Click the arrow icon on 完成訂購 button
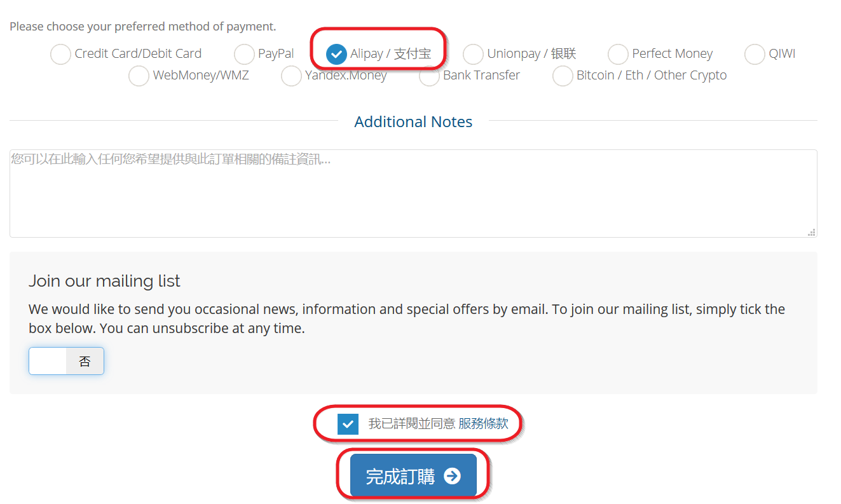The width and height of the screenshot is (841, 504). pos(452,476)
